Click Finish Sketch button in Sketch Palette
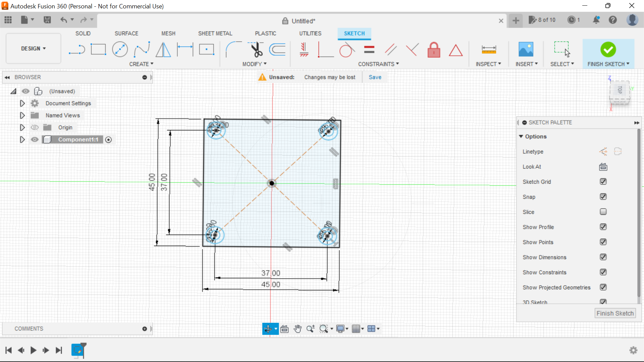This screenshot has width=644, height=362. click(x=615, y=313)
